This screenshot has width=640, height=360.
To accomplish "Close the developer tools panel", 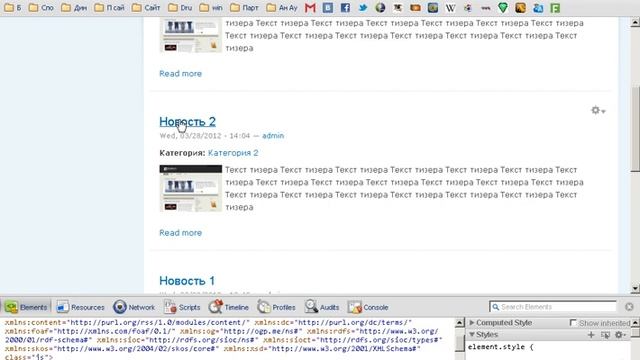I will click(629, 307).
